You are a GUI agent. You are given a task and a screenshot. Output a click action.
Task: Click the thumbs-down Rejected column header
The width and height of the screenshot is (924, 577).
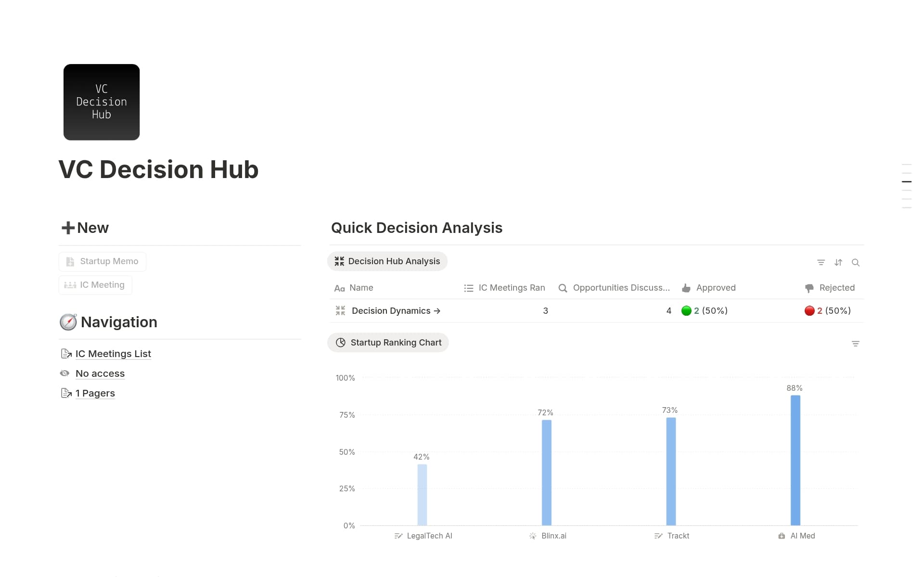[830, 288]
